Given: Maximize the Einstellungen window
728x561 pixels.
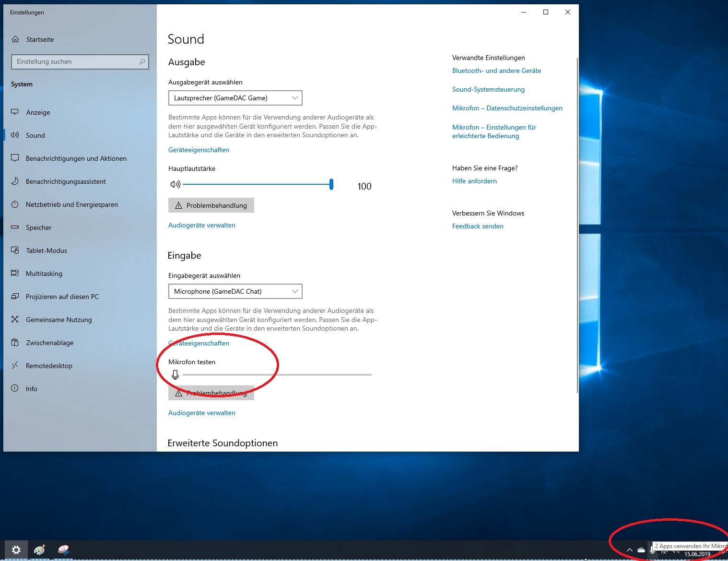Looking at the screenshot, I should (546, 12).
